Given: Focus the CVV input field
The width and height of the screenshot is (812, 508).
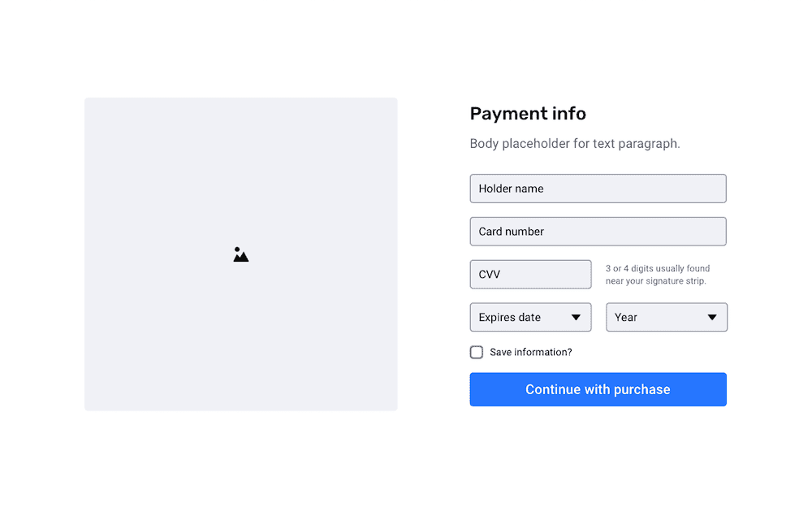Looking at the screenshot, I should point(531,274).
